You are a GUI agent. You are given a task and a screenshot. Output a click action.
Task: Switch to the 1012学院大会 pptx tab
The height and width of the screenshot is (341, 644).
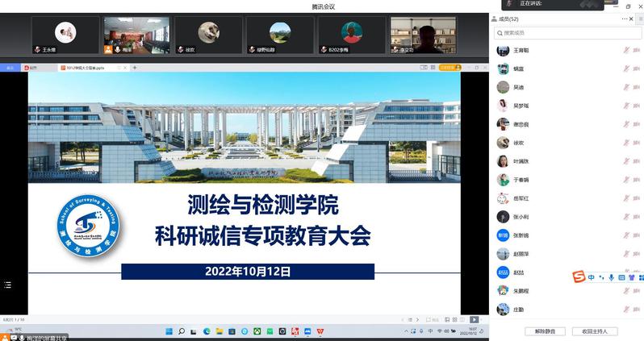pyautogui.click(x=89, y=68)
